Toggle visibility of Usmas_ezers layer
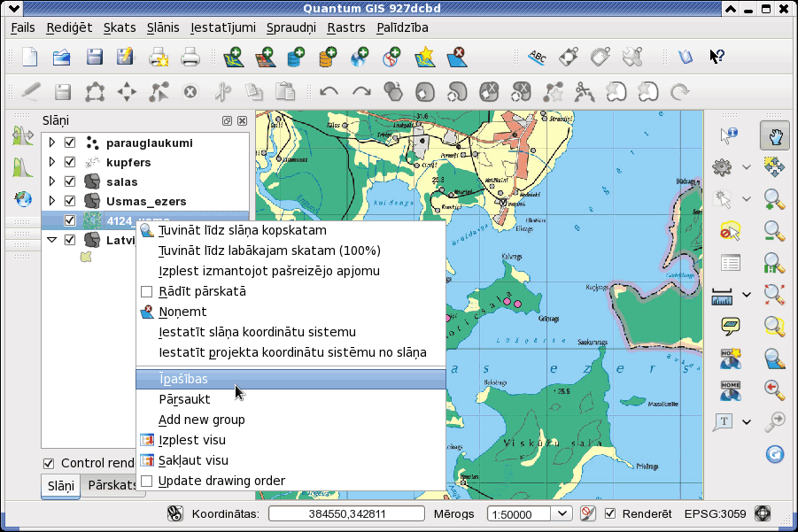Screen dimensions: 798x532 70,200
